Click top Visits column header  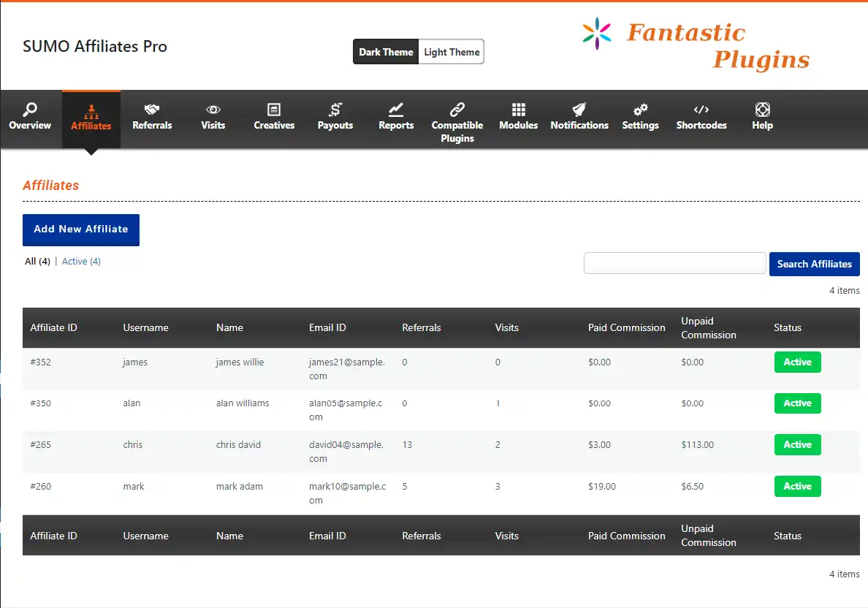506,328
